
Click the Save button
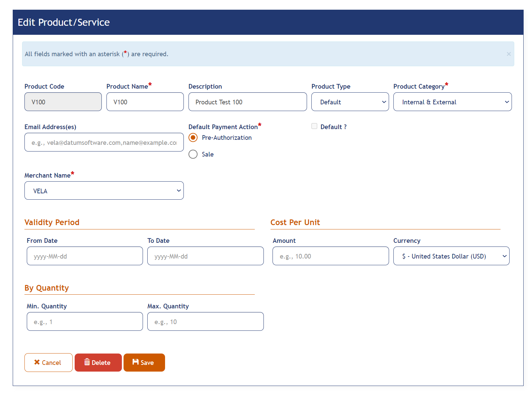(x=144, y=363)
